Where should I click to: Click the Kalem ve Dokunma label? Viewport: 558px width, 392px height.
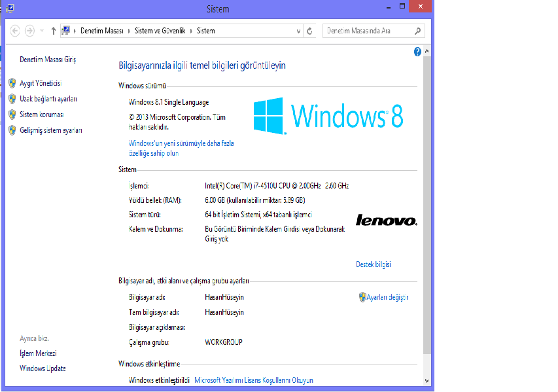[x=156, y=229]
